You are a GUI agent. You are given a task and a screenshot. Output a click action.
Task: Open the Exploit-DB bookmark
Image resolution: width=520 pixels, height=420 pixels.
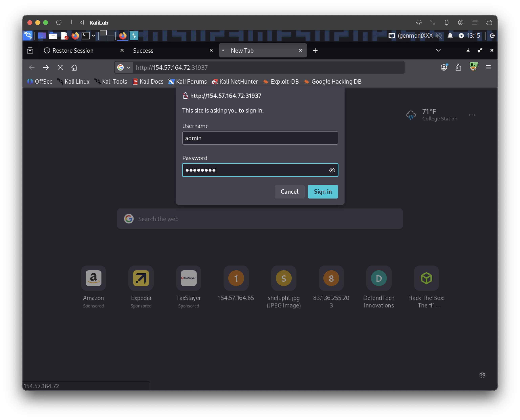pos(281,82)
